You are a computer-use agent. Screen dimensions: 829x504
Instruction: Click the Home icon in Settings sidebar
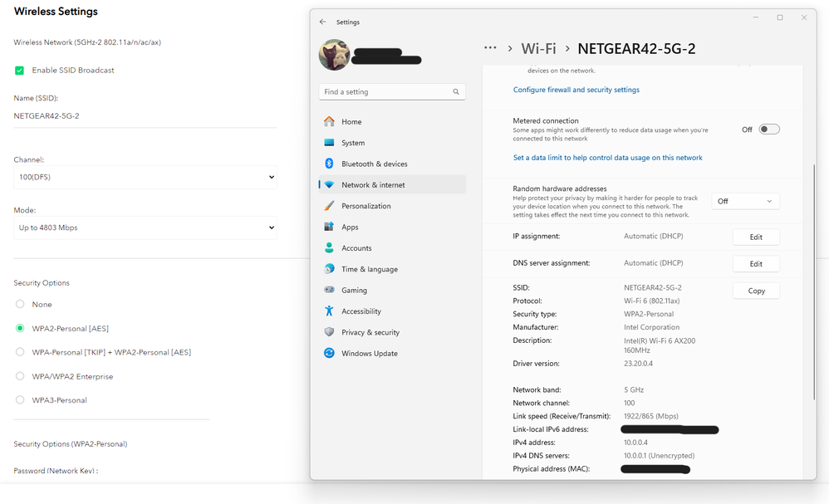(x=329, y=121)
